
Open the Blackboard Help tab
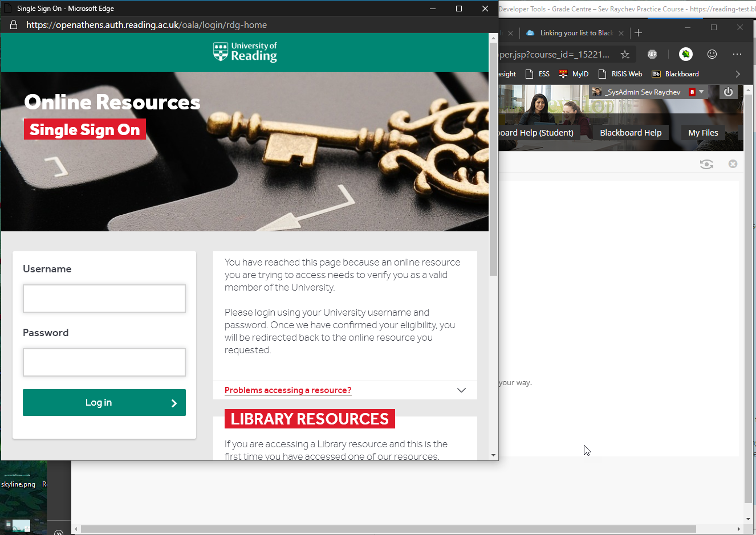click(x=631, y=133)
